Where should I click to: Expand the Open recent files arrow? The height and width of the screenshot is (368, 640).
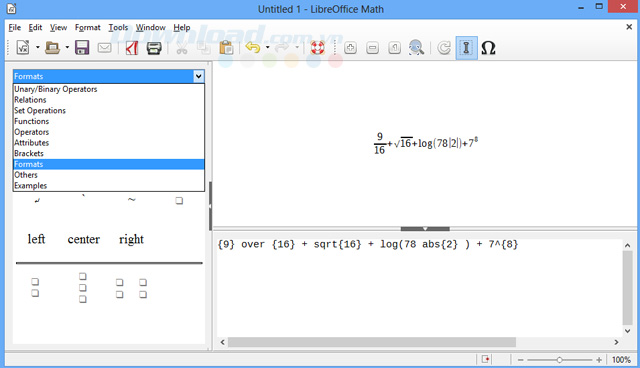(x=67, y=48)
